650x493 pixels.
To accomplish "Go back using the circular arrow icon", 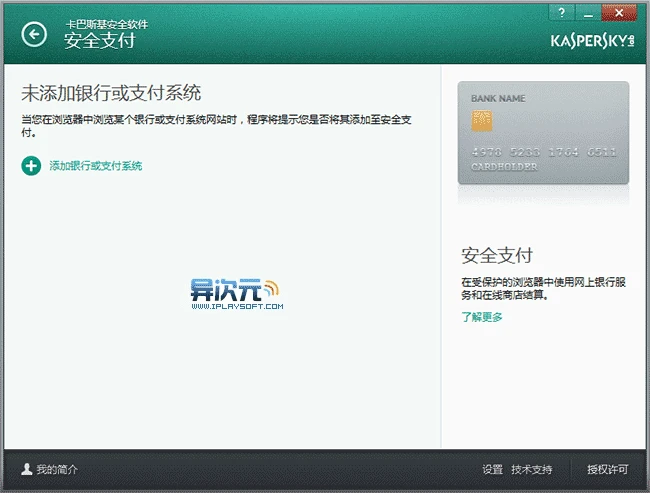I will pos(34,34).
